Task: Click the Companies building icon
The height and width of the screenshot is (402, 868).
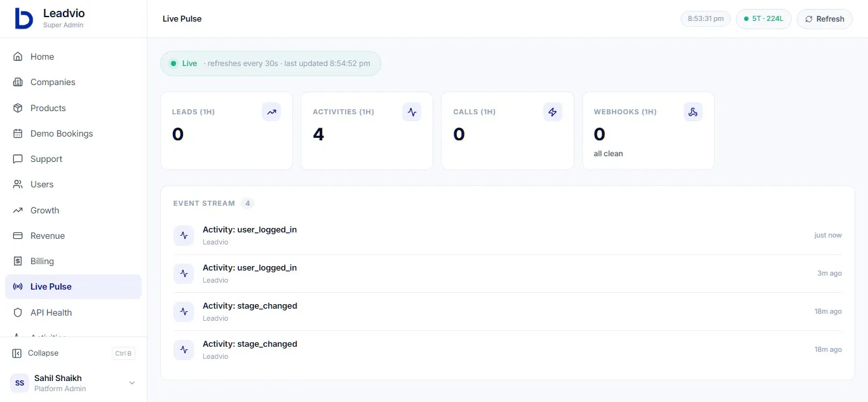Action: point(18,82)
